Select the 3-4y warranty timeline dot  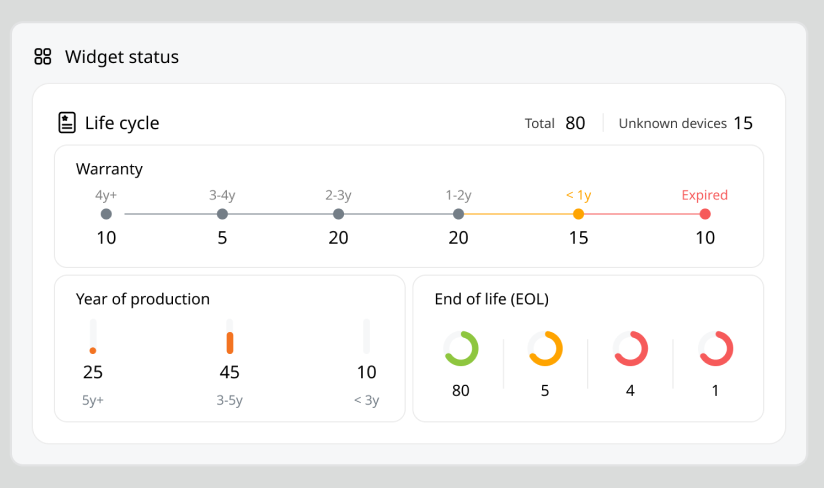pos(222,214)
